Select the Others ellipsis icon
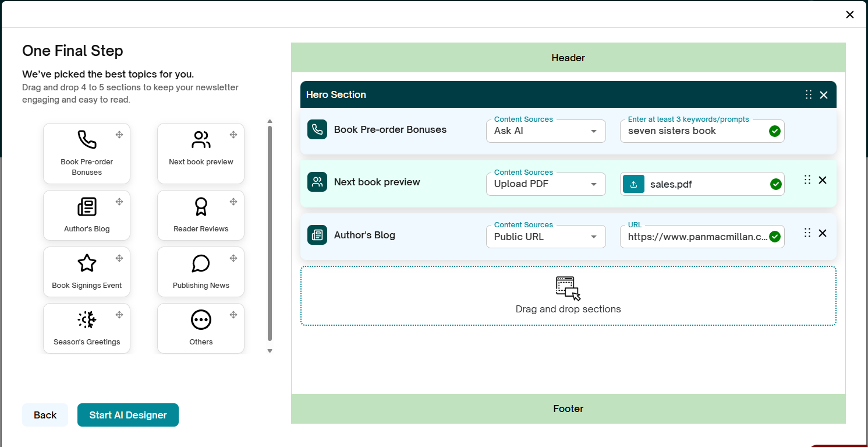The width and height of the screenshot is (868, 447). click(x=200, y=319)
